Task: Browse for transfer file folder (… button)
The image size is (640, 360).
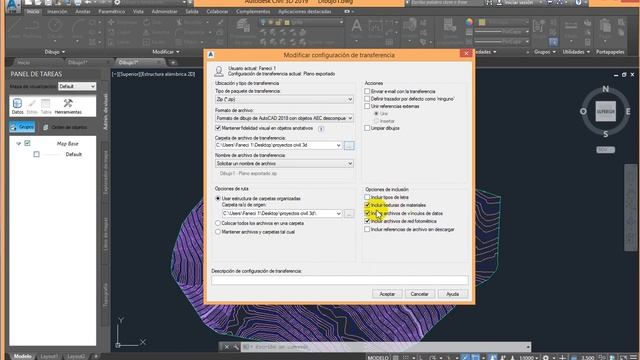Action: point(349,145)
